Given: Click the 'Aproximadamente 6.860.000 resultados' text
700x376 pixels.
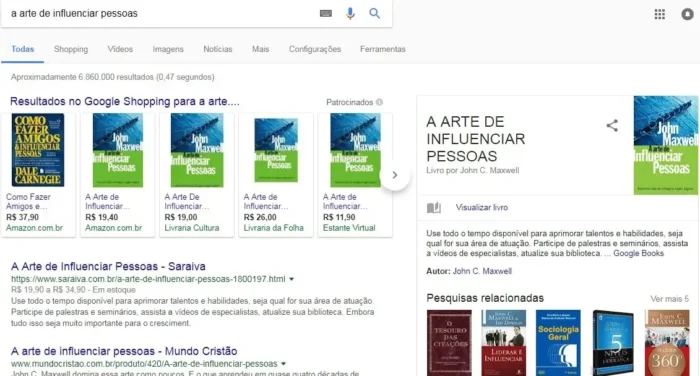Looking at the screenshot, I should 112,77.
